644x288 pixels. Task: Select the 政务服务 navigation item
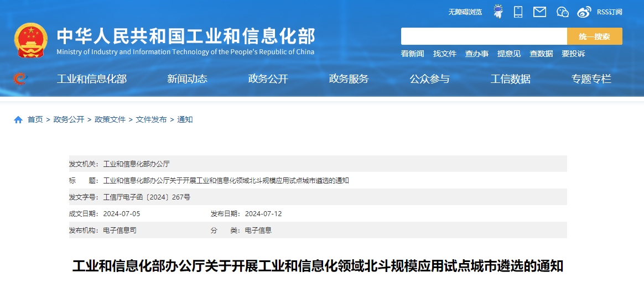point(349,78)
